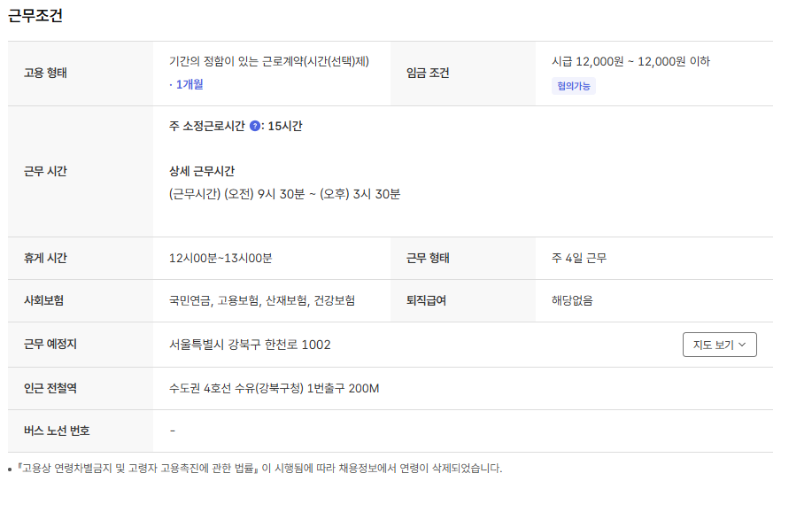Click the help icon beside 주 소정근로시간
This screenshot has width=812, height=520.
click(255, 127)
